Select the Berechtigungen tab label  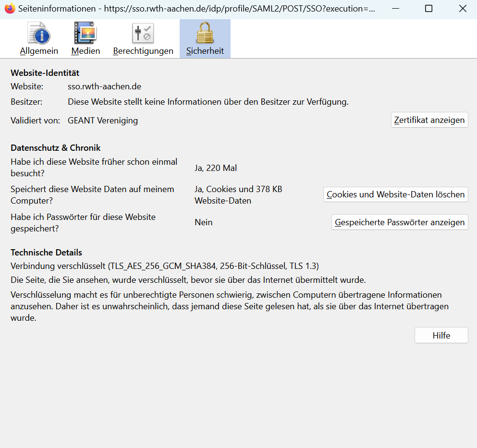(143, 51)
